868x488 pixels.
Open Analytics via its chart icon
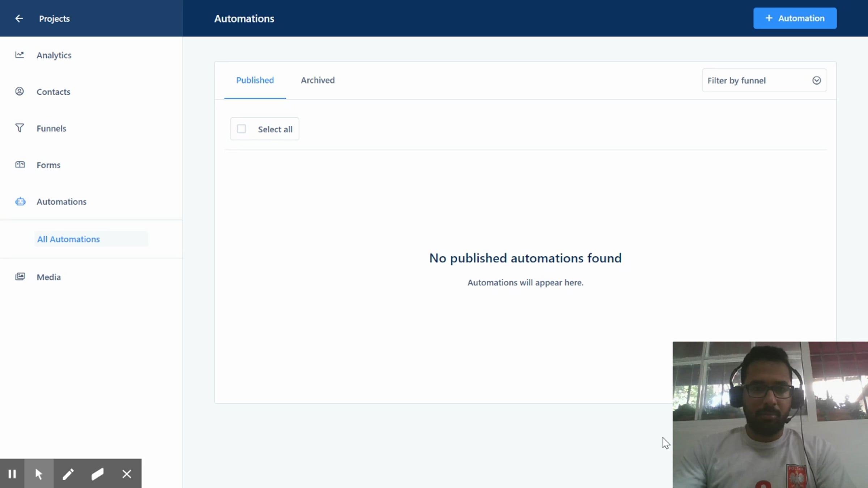(x=20, y=55)
